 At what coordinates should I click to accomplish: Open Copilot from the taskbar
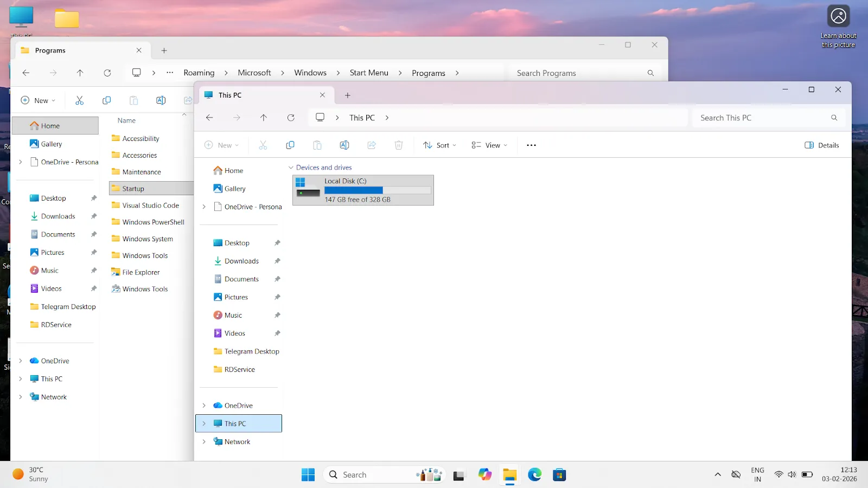484,475
